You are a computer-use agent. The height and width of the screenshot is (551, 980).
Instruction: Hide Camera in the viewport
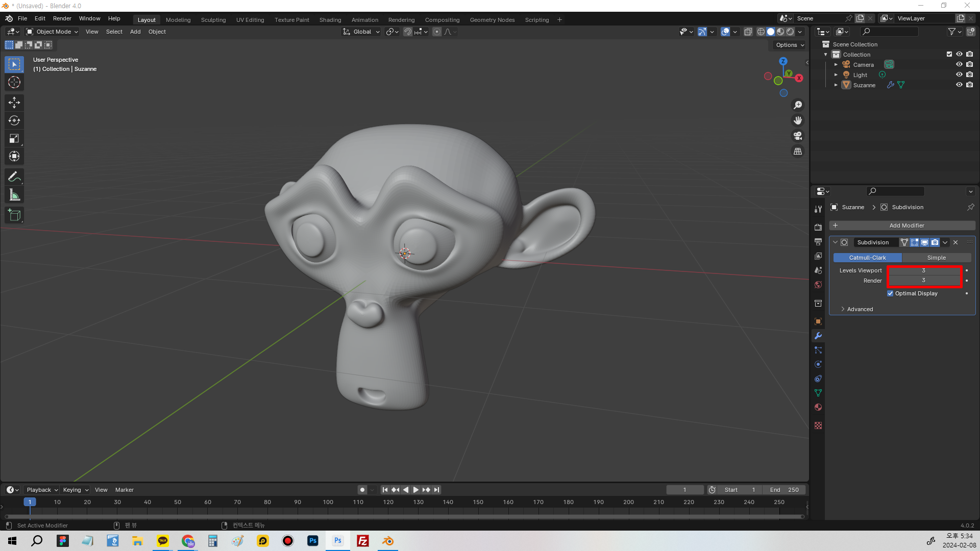pyautogui.click(x=959, y=64)
